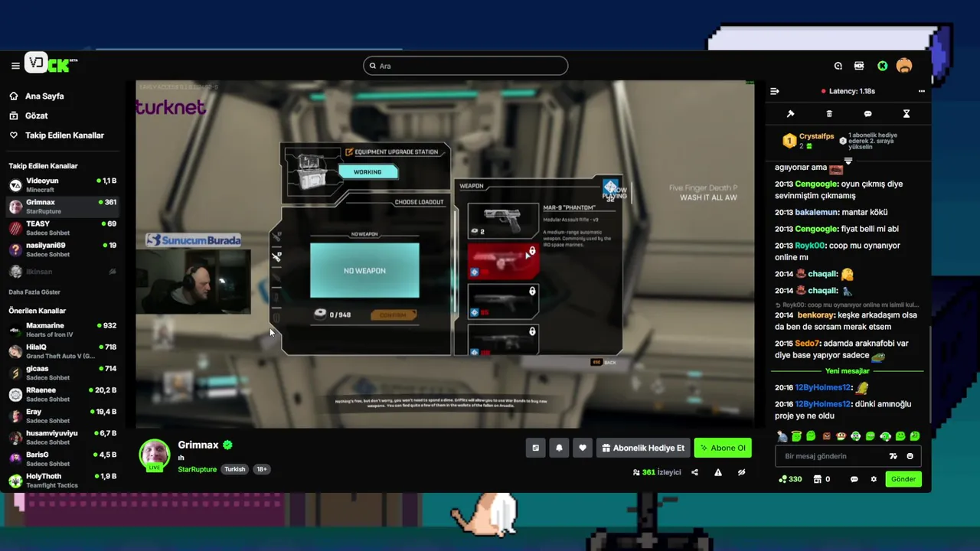Viewport: 980px width, 551px height.
Task: Open chat user Sedo7's name
Action: tap(808, 344)
